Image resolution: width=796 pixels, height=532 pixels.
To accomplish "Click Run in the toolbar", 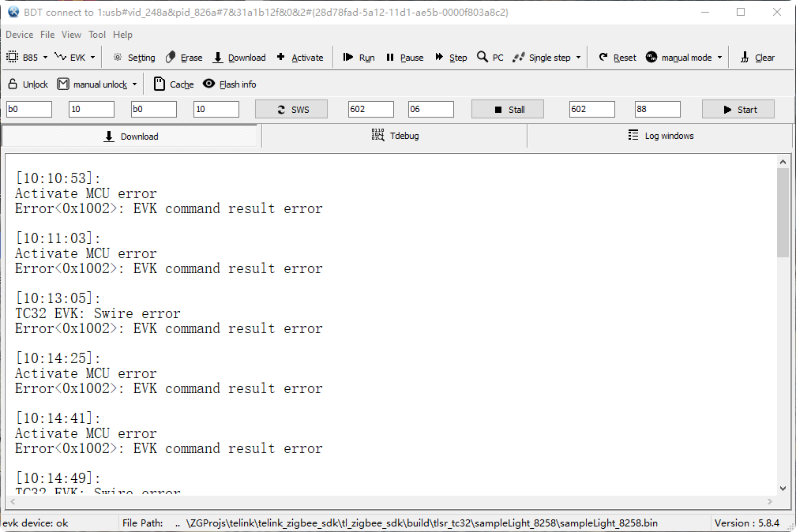I will point(359,58).
